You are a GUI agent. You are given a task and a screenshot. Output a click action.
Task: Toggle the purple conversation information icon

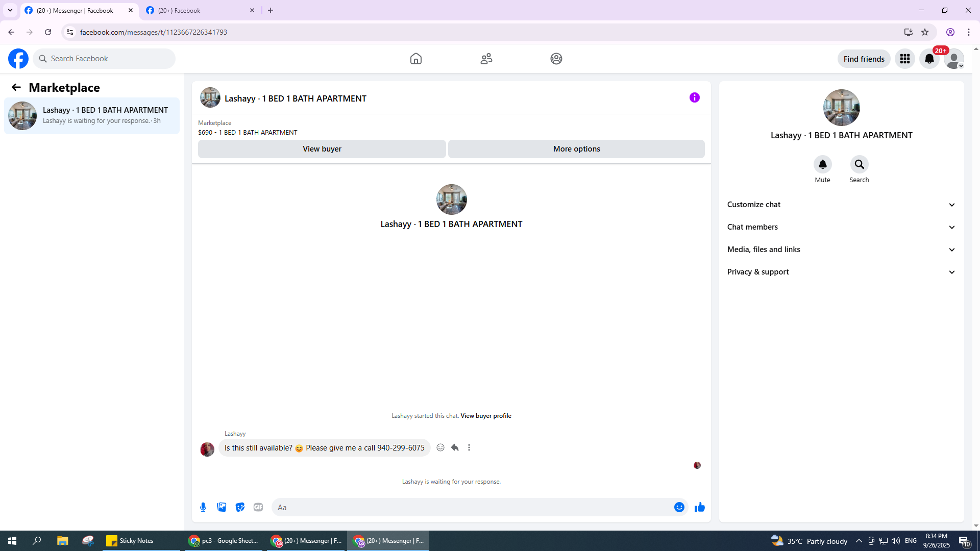(x=694, y=97)
